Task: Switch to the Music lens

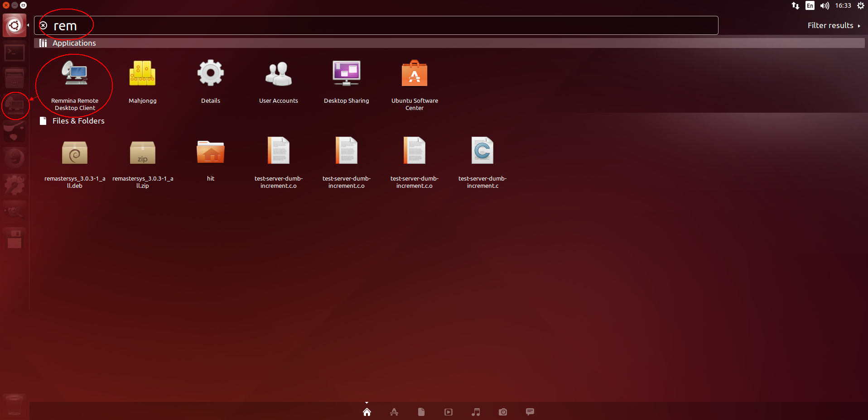Action: pos(476,412)
